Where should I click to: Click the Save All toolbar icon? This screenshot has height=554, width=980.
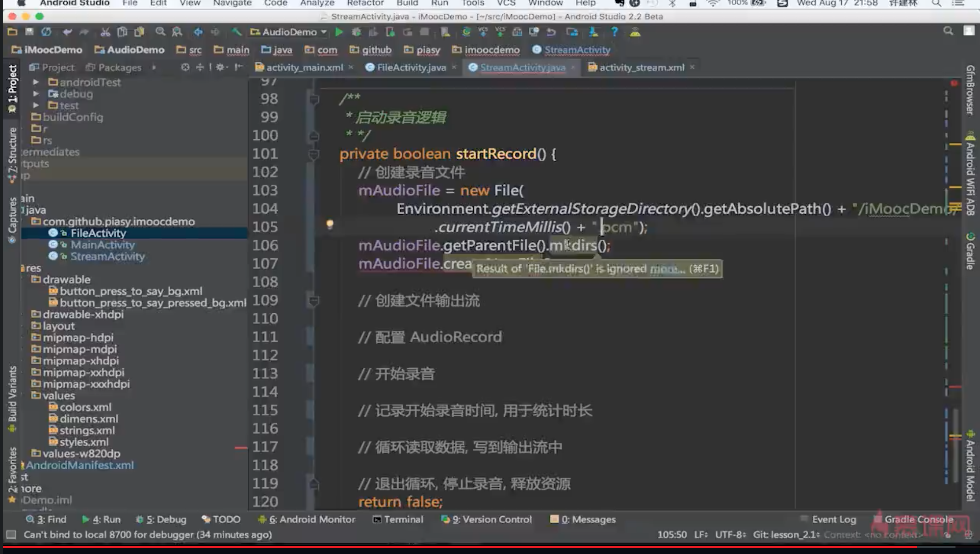click(29, 32)
